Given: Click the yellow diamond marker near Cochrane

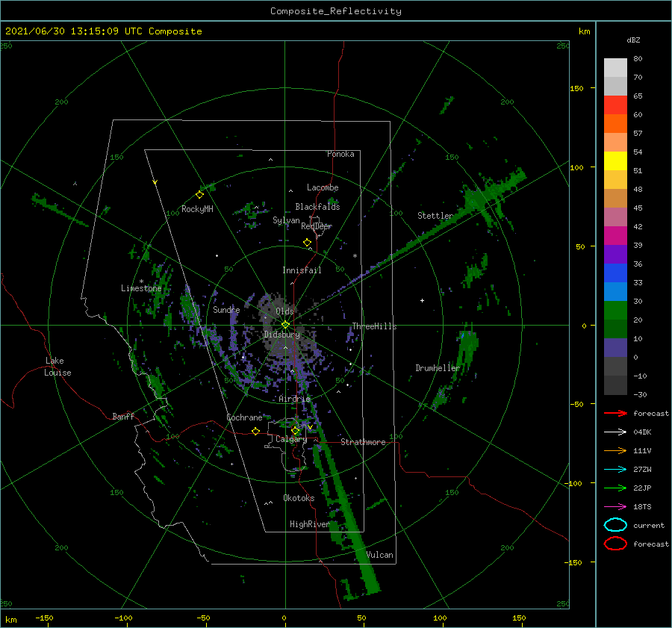Looking at the screenshot, I should pos(255,432).
